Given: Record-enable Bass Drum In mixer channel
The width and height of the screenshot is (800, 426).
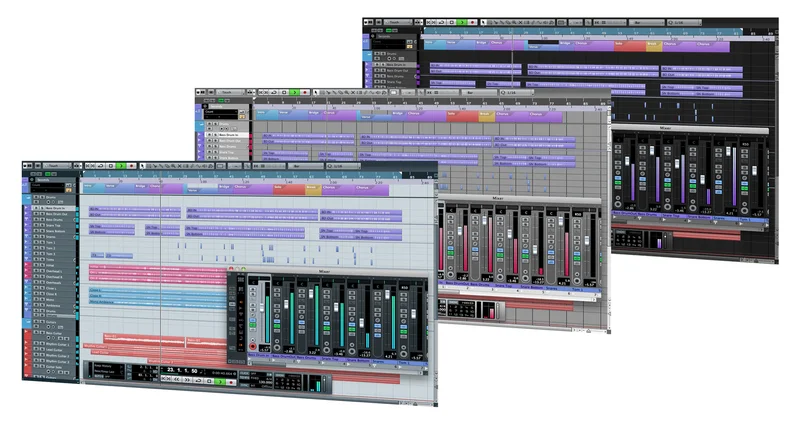Looking at the screenshot, I should pos(253,346).
